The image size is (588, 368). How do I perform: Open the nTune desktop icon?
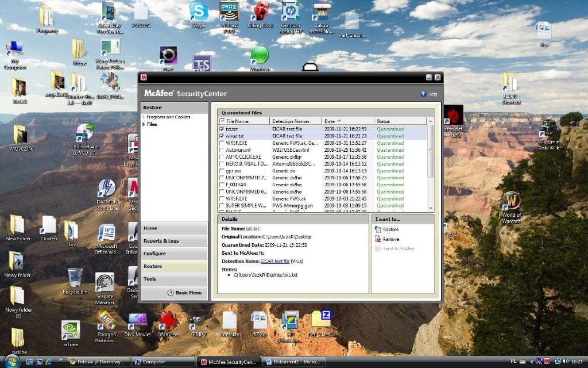(x=71, y=333)
